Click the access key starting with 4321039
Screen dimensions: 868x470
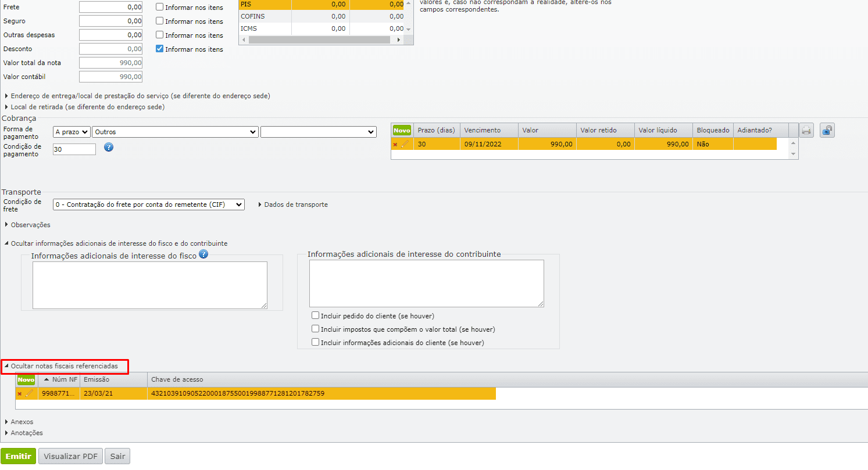pyautogui.click(x=238, y=393)
